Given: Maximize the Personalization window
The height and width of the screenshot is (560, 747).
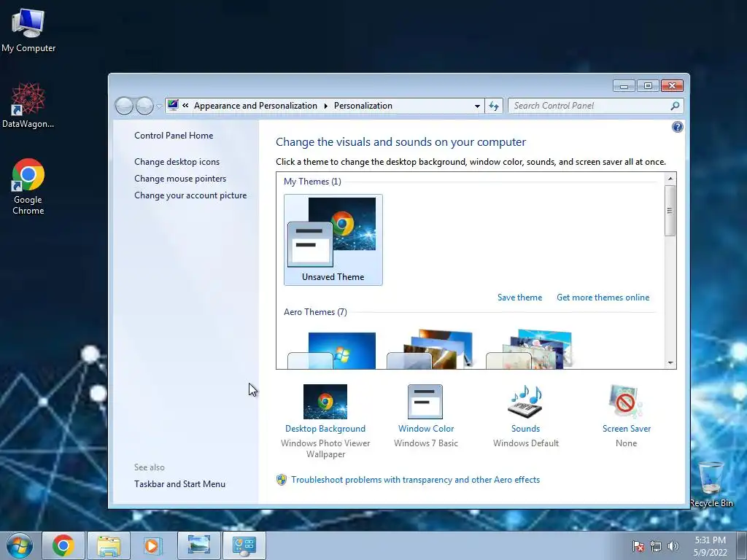Looking at the screenshot, I should tap(648, 86).
